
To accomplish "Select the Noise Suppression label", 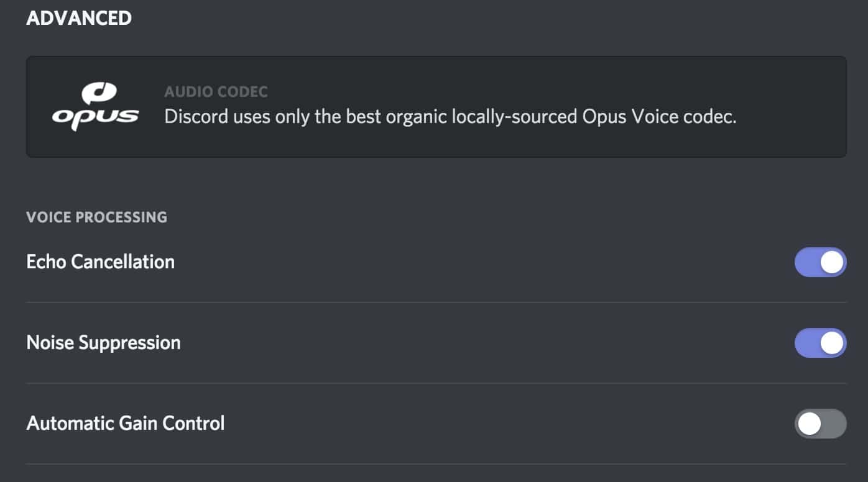I will [x=103, y=343].
